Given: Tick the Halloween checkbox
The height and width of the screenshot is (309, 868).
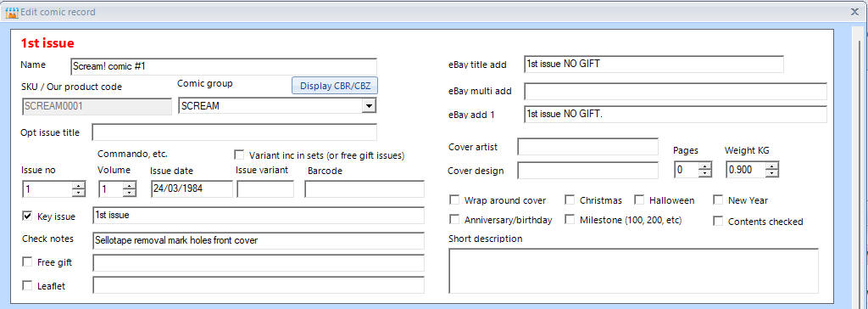Looking at the screenshot, I should tap(639, 199).
